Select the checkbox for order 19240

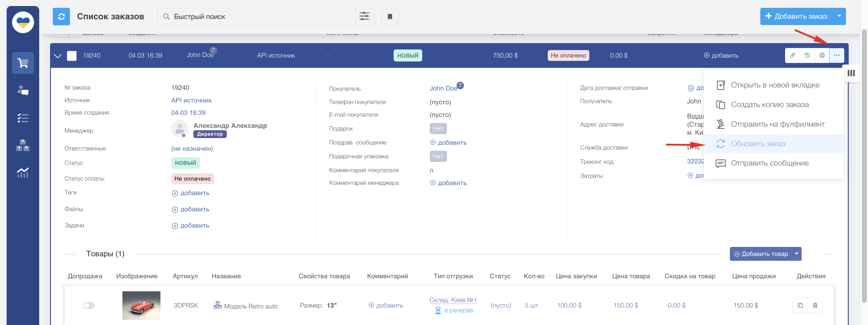pos(72,55)
